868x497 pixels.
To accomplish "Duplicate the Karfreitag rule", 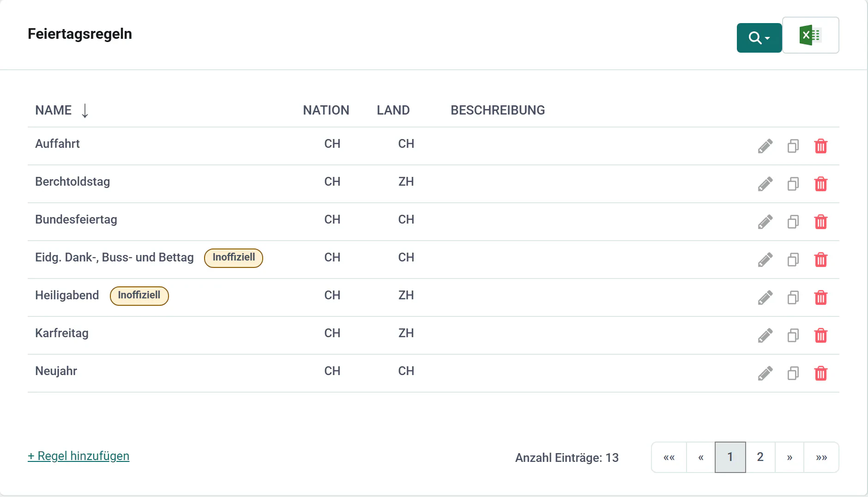I will coord(793,335).
